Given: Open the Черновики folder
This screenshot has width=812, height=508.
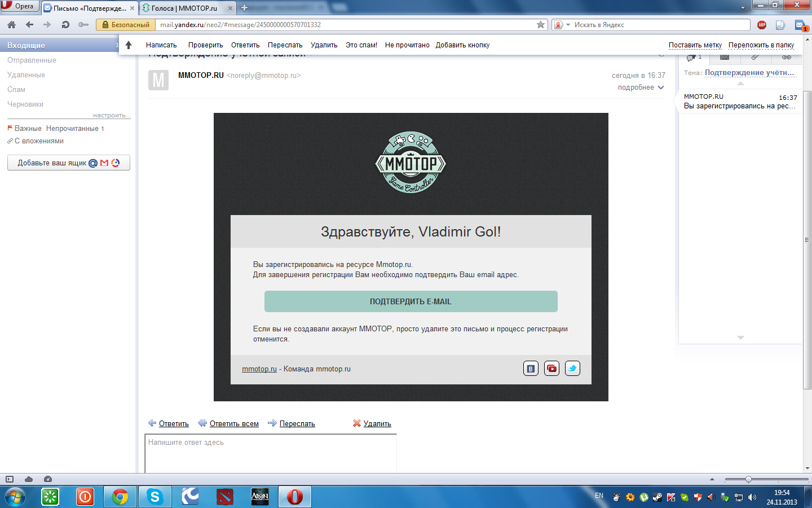Looking at the screenshot, I should coord(25,104).
